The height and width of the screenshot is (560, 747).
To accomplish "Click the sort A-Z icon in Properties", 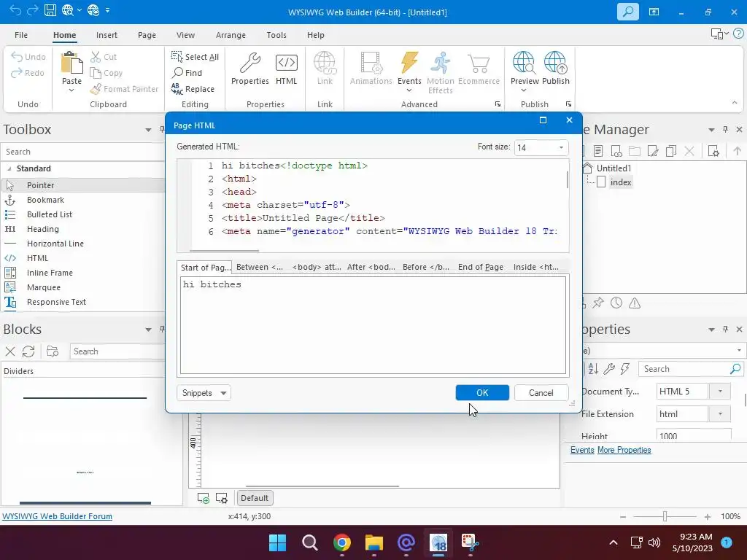I will (593, 368).
